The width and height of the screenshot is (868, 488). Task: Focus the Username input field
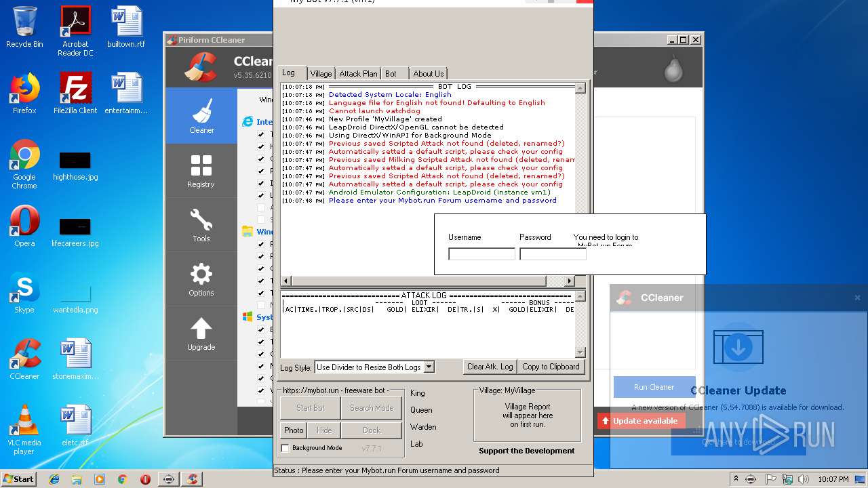481,254
